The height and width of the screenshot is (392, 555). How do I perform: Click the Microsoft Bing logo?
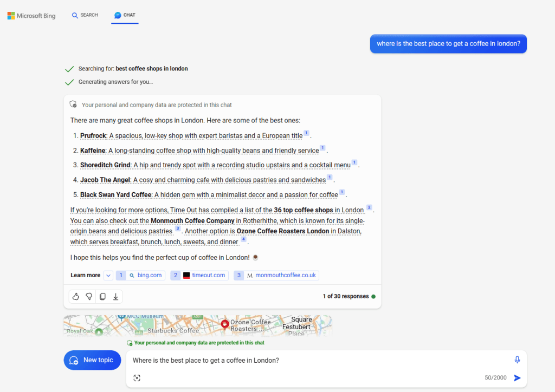pos(31,16)
